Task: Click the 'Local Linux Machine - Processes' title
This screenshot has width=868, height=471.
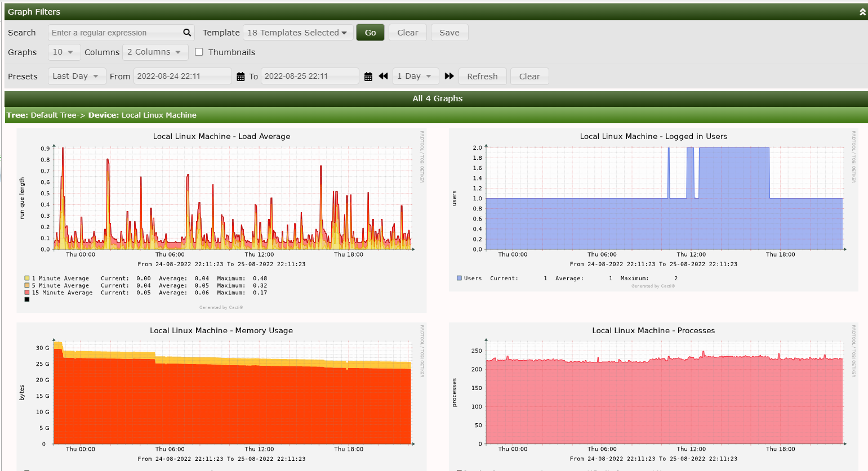Action: pyautogui.click(x=653, y=330)
